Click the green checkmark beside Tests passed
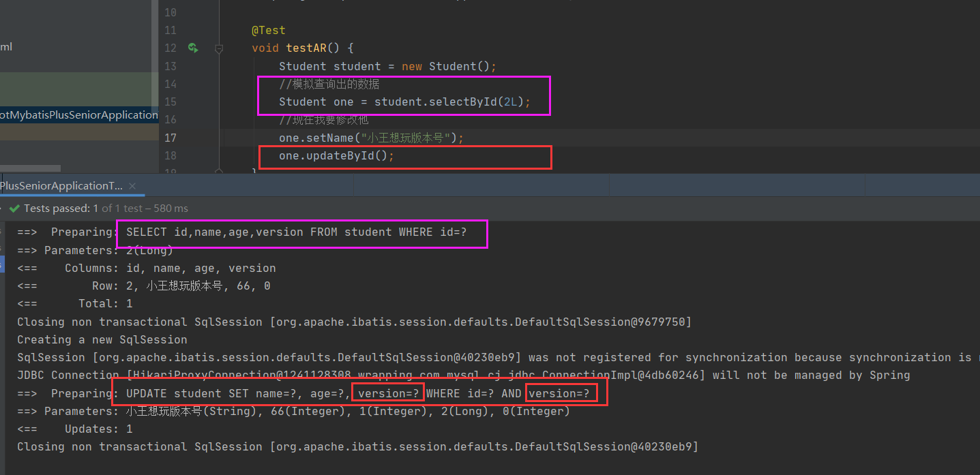 pos(14,208)
